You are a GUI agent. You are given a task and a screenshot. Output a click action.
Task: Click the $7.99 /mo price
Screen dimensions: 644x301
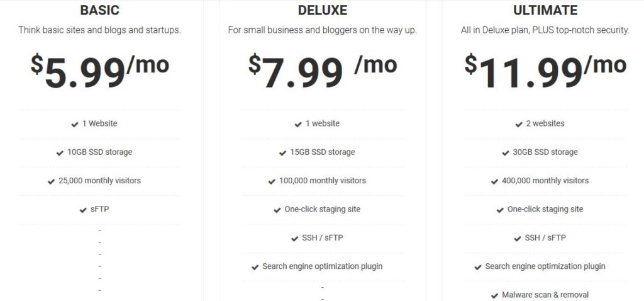tap(323, 71)
